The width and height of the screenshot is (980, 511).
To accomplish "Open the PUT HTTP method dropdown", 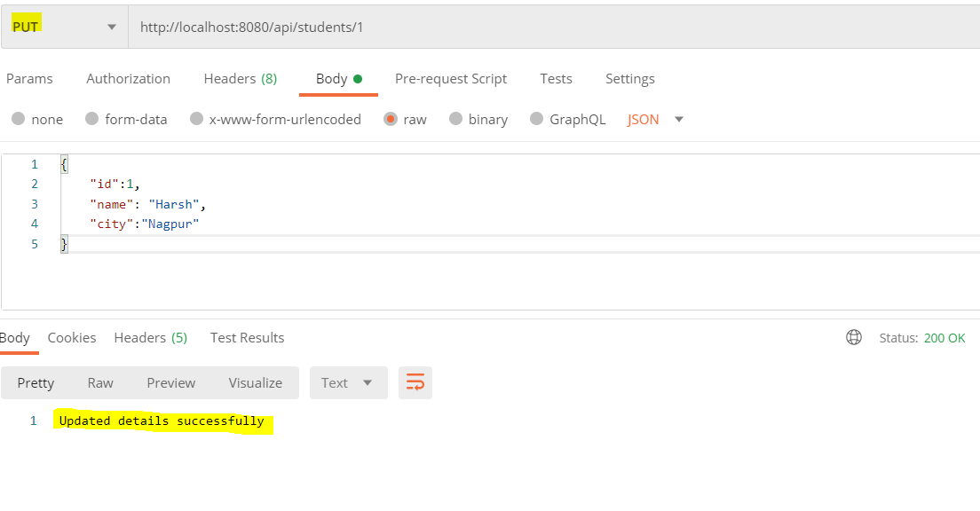I will 64,27.
